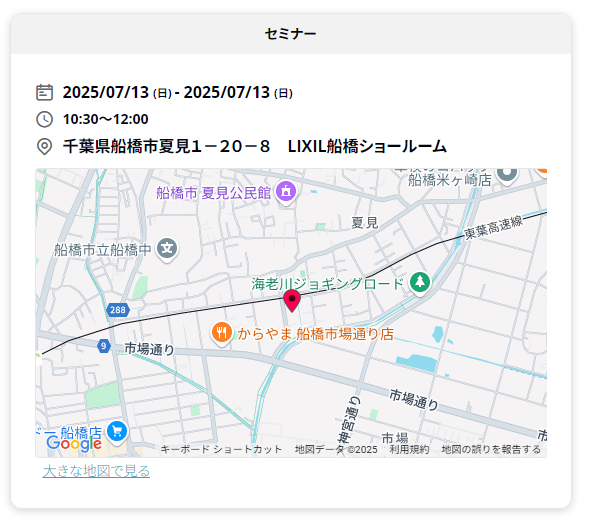Select the 船橋市立船橋中 school marker icon
590x522 pixels.
[167, 249]
